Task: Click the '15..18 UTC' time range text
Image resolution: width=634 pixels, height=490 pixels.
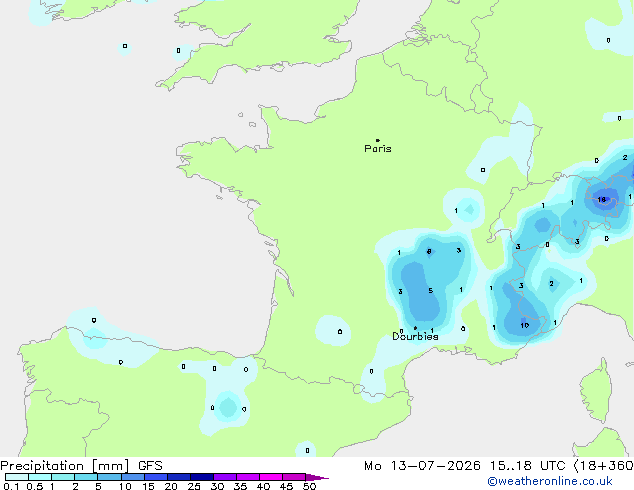Action: pyautogui.click(x=527, y=466)
